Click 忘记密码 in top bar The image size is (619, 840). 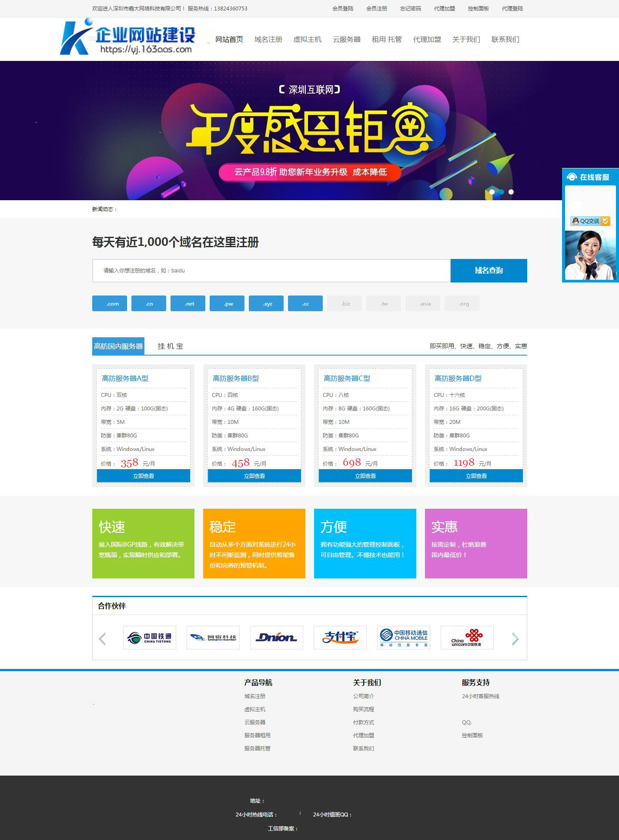tap(411, 9)
